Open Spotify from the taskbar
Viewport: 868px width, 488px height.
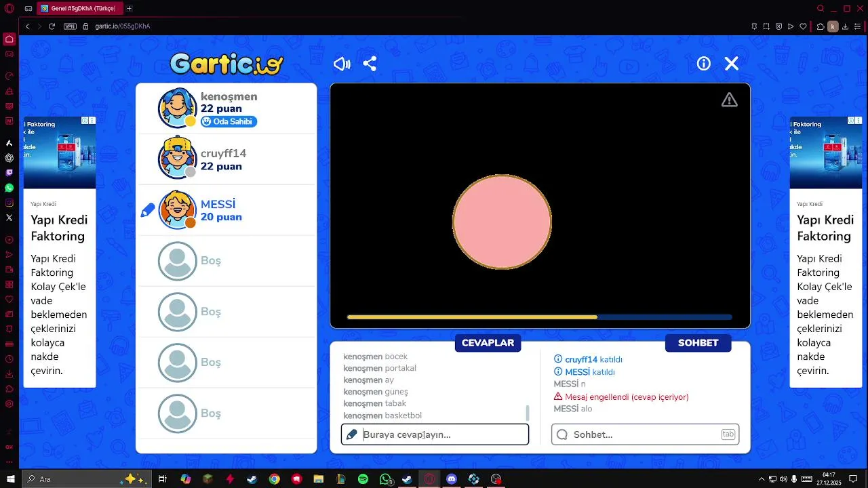pos(363,479)
